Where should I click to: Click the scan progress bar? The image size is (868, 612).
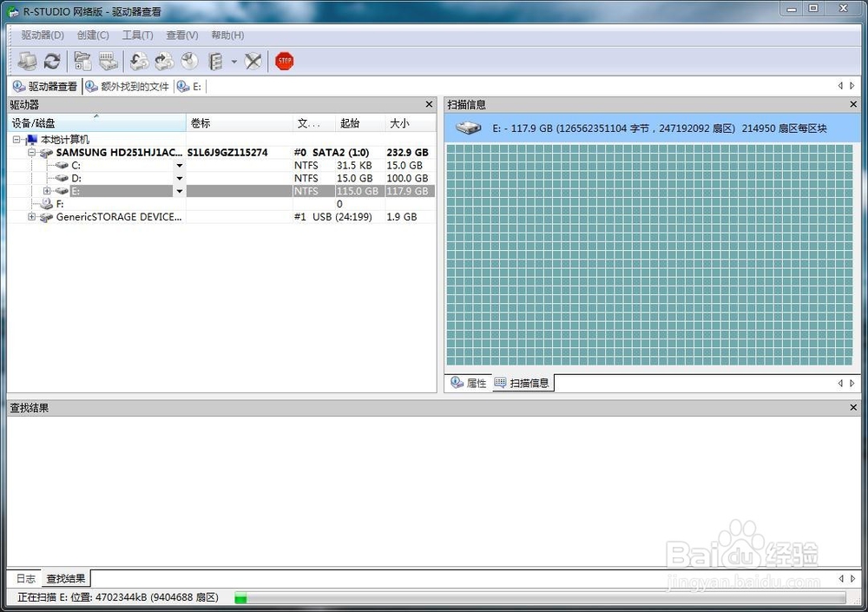pyautogui.click(x=540, y=597)
